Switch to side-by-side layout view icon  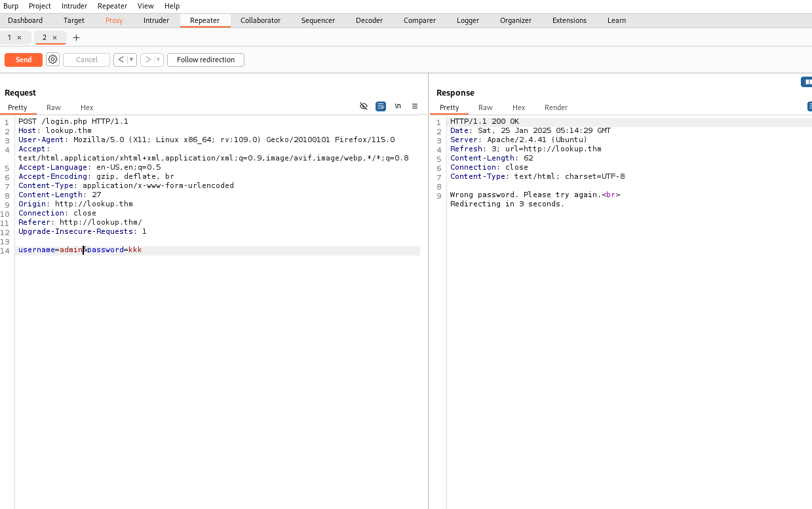[x=807, y=82]
